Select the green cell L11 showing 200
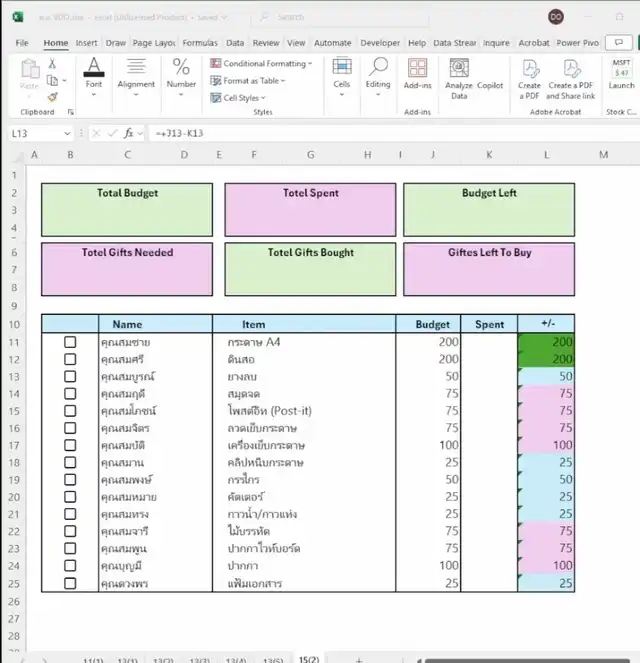This screenshot has width=640, height=663. [x=546, y=342]
